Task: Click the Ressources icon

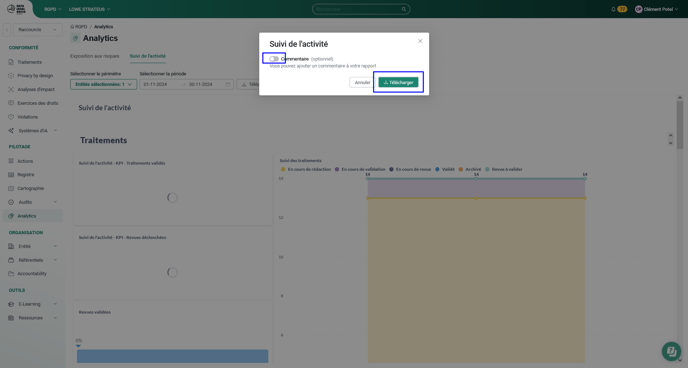Action: 11,318
